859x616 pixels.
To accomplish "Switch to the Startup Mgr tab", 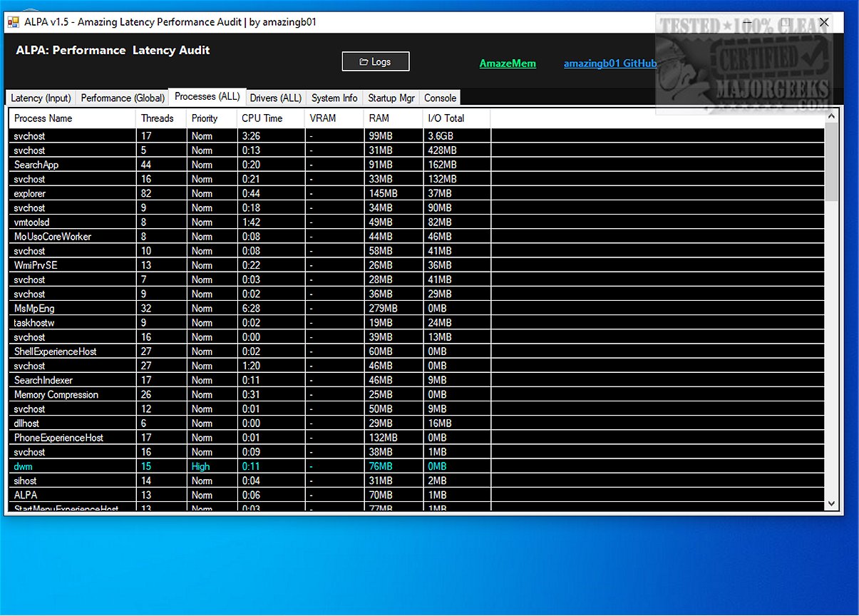I will (391, 98).
